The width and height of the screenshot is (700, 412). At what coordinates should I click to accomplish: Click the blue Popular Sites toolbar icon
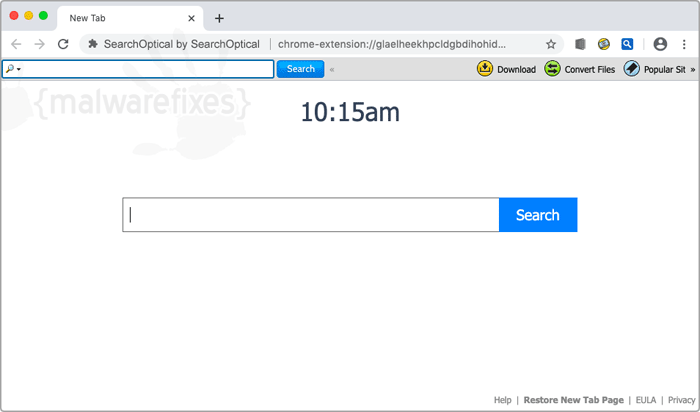click(x=632, y=69)
